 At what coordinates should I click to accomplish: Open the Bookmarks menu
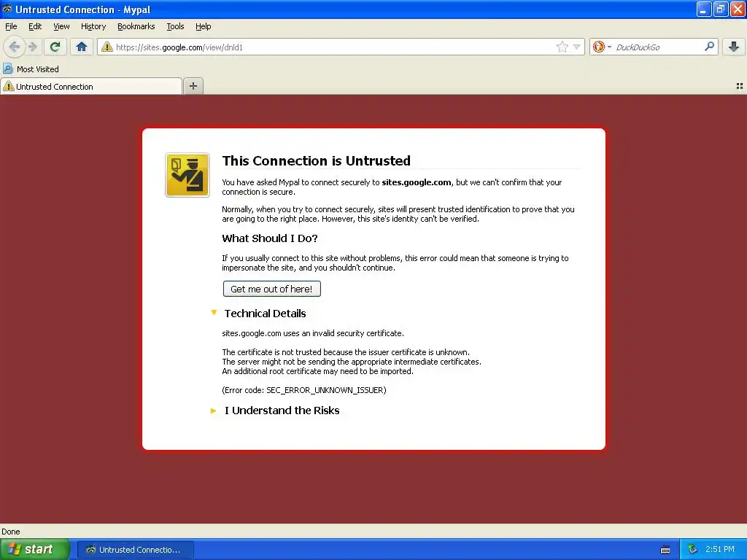tap(136, 26)
